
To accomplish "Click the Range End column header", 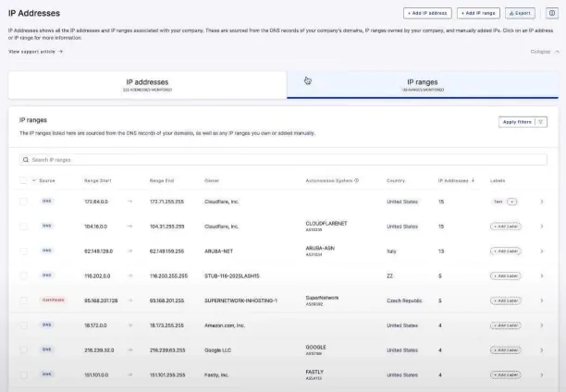I will coord(162,180).
